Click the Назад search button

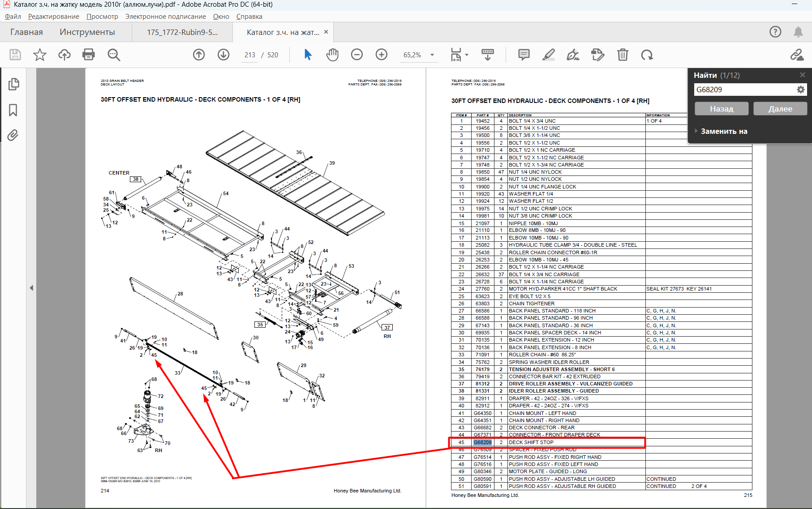coord(722,109)
